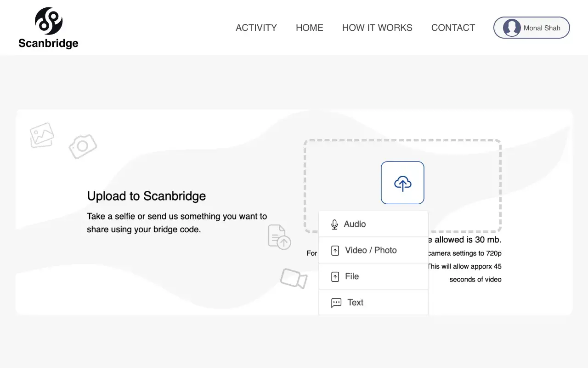The height and width of the screenshot is (368, 588).
Task: Click the faded camera icon
Action: tap(83, 146)
